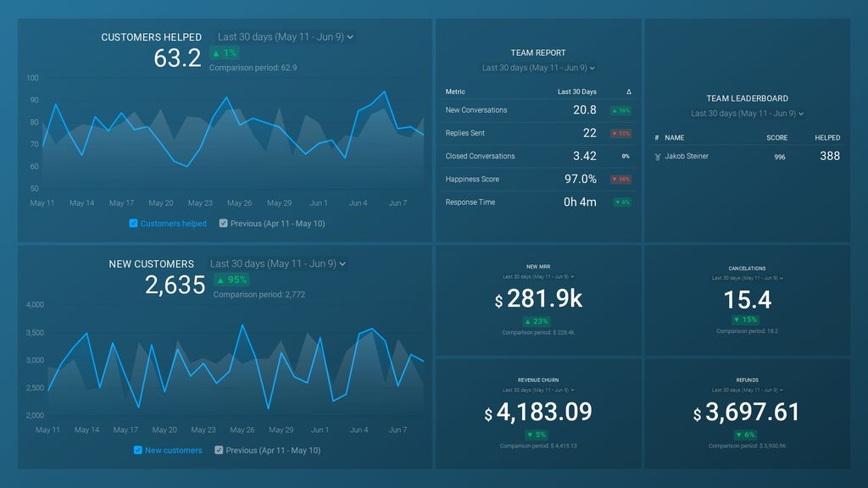
Task: Click the 0h 4m Response Time value
Action: (580, 202)
